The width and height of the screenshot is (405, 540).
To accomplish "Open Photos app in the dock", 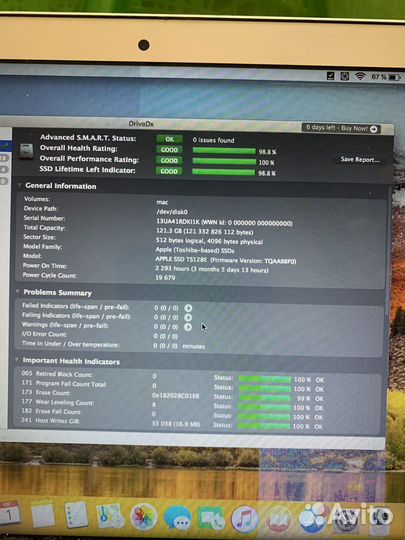I will (x=144, y=517).
